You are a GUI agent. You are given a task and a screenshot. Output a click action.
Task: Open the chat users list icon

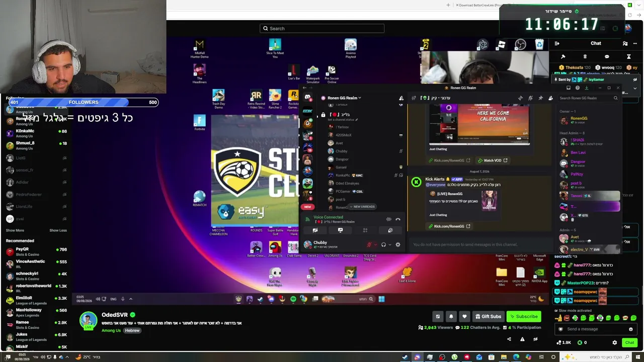coord(625,43)
